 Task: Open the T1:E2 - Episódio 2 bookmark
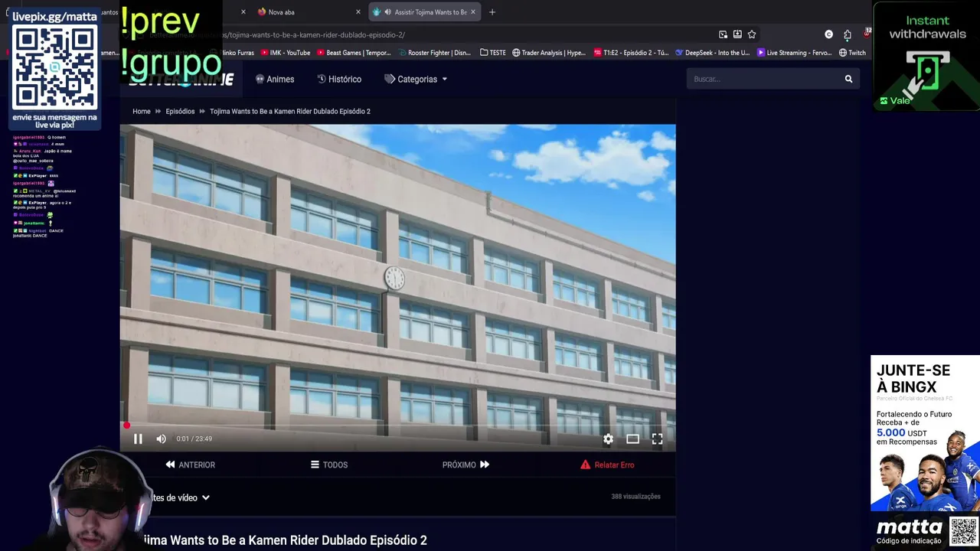pyautogui.click(x=631, y=53)
